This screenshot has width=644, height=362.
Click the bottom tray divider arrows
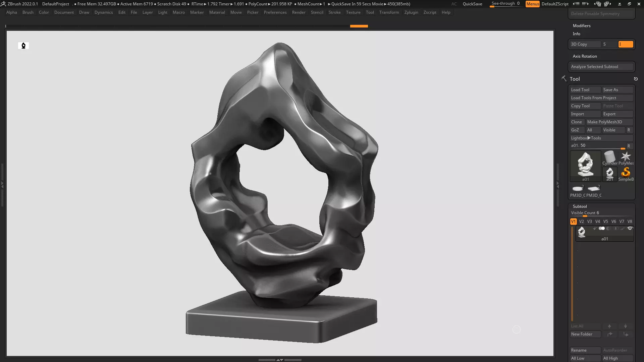pyautogui.click(x=280, y=360)
